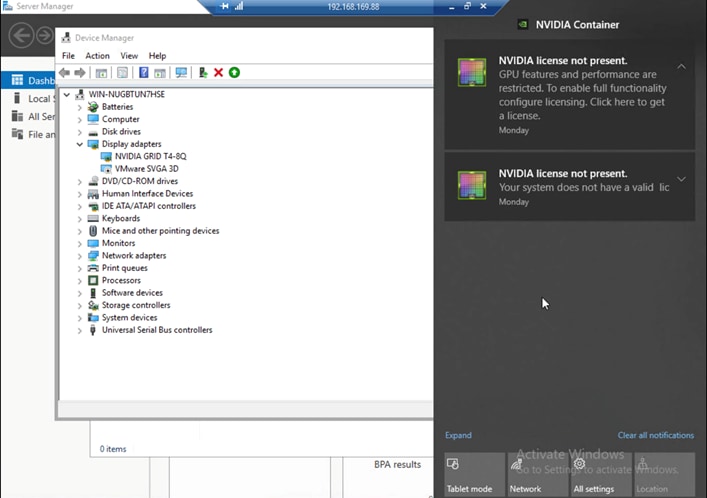
Task: Click Back arrow in Device Manager toolbar
Action: (64, 73)
